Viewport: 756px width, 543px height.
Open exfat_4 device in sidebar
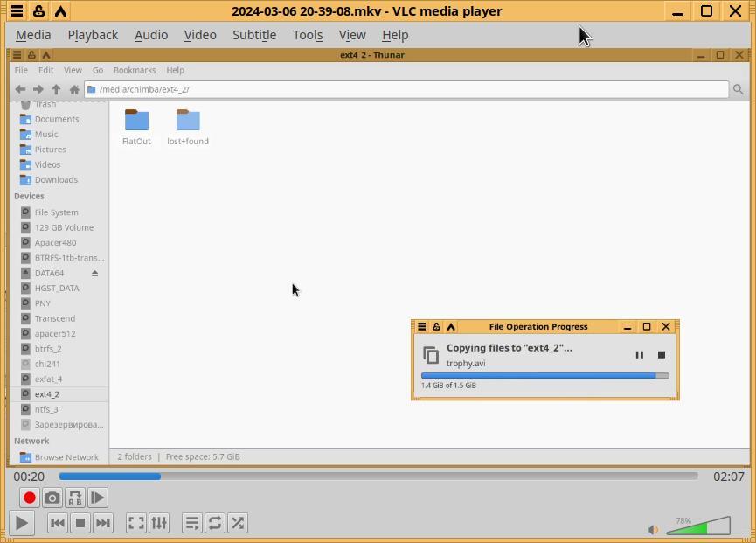coord(48,379)
